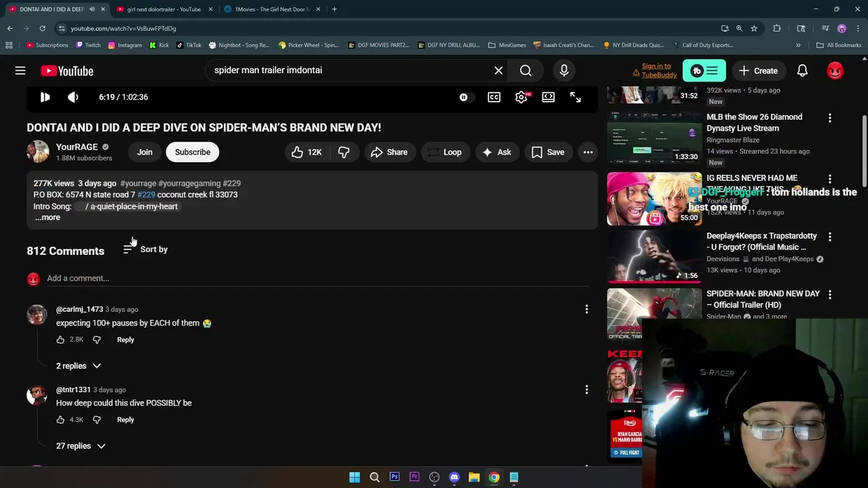
Task: Click the address bar URL
Action: pos(123,28)
